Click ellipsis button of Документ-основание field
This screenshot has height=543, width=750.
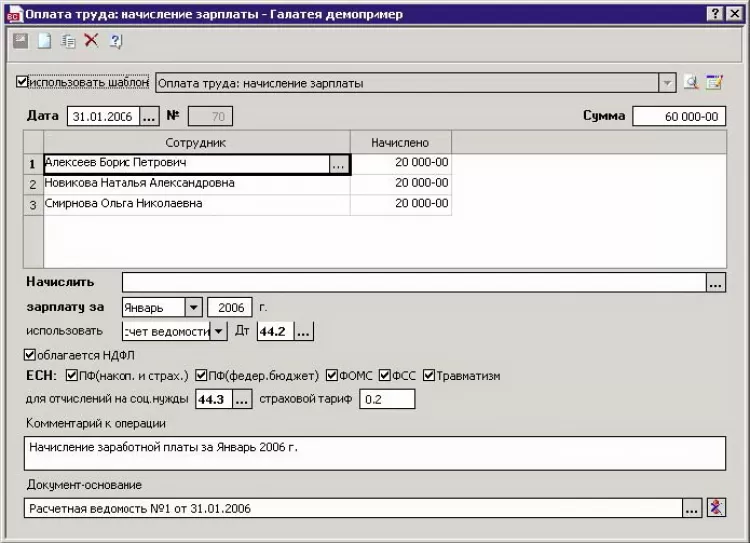pos(692,508)
